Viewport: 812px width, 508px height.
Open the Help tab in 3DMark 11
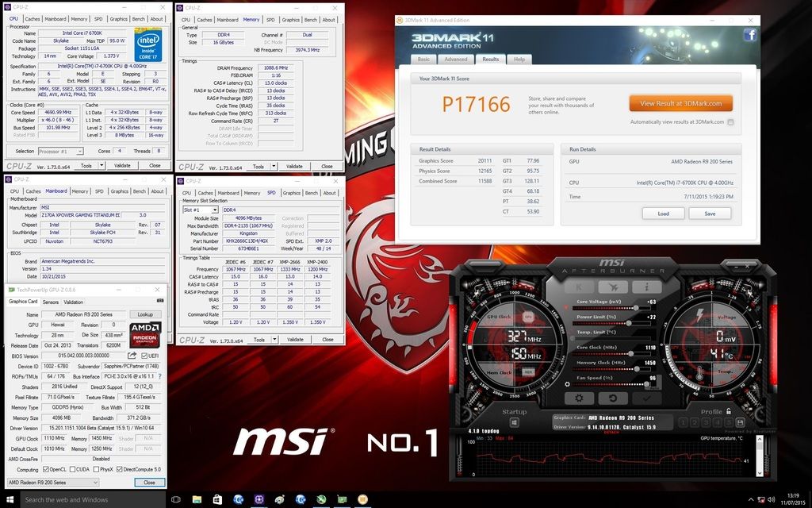(x=519, y=59)
